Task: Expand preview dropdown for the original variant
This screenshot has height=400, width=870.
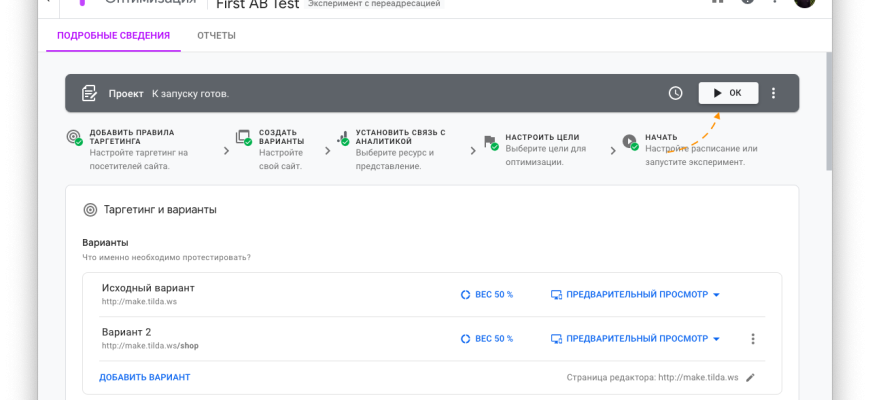Action: 716,295
